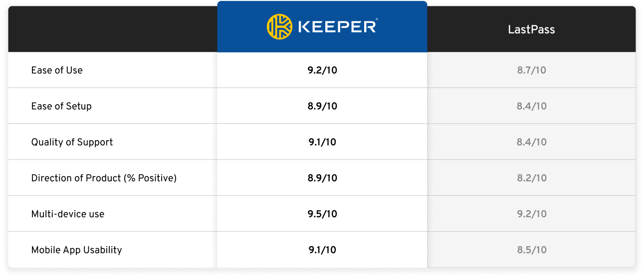The height and width of the screenshot is (278, 644).
Task: Click the Ease of Use row label
Action: pos(57,70)
